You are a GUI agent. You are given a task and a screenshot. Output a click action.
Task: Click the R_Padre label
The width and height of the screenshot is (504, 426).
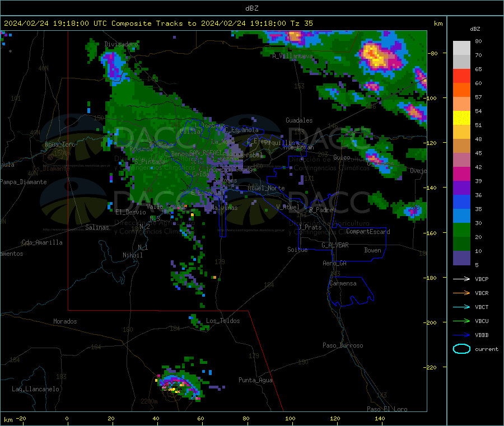pos(321,210)
